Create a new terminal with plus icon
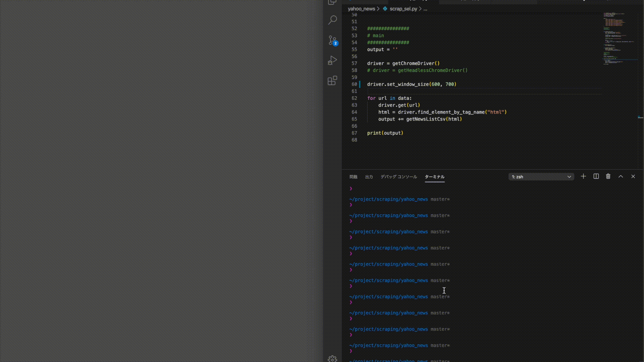 (x=583, y=176)
